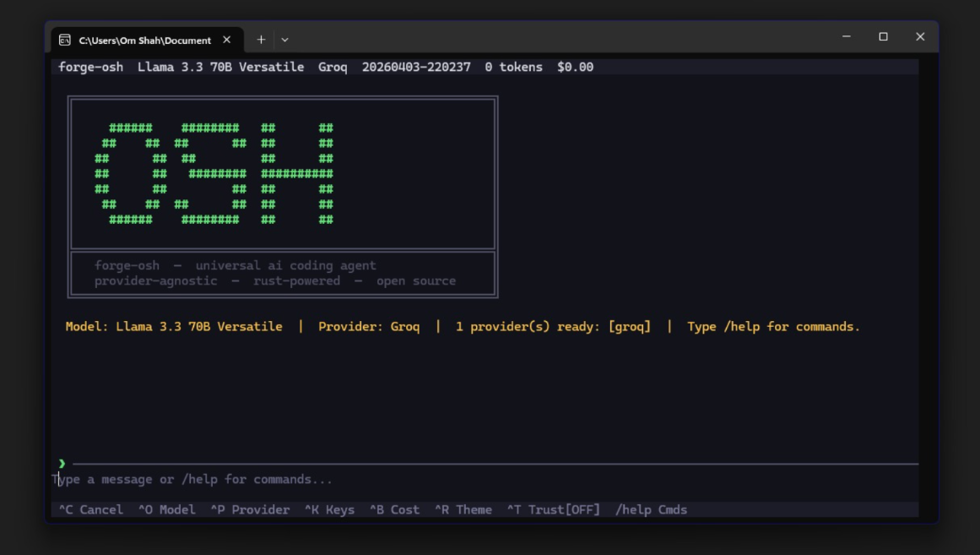The height and width of the screenshot is (555, 980).
Task: Click the green OSH ASCII art logo
Action: (x=214, y=173)
